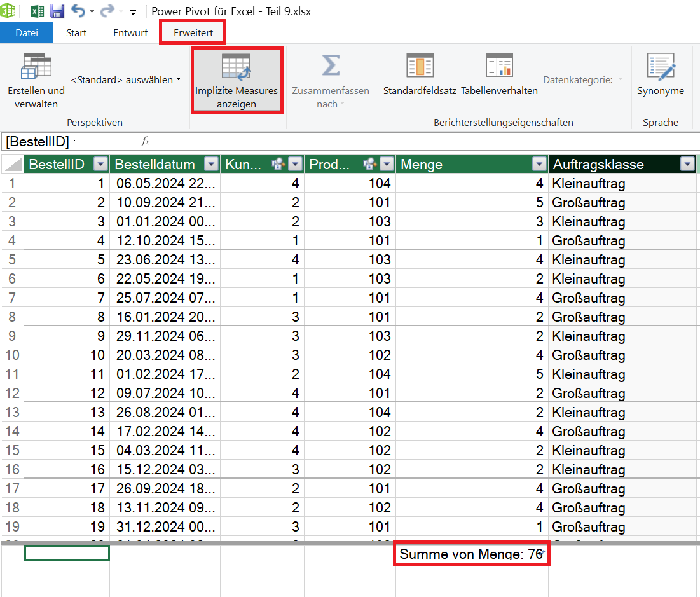Image resolution: width=700 pixels, height=597 pixels.
Task: Click Auftragsklasse cell in row 16
Action: click(x=622, y=469)
